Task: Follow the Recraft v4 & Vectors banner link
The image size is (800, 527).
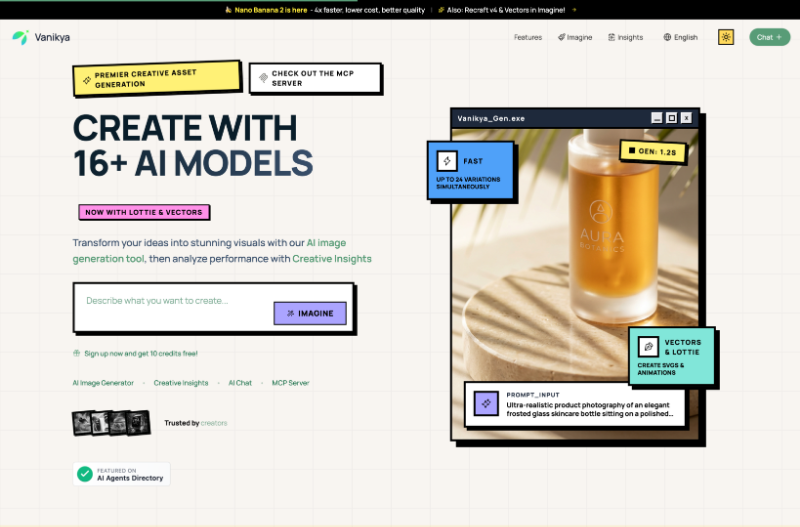Action: [x=502, y=10]
